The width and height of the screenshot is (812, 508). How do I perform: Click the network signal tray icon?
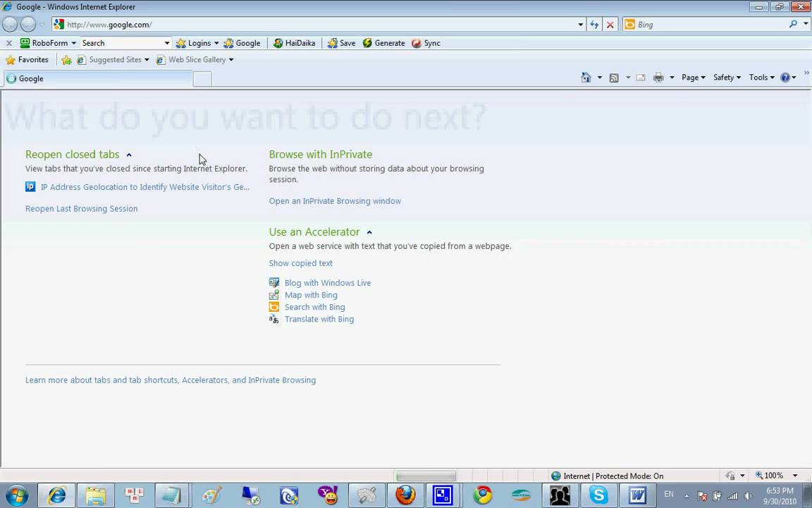pos(732,496)
